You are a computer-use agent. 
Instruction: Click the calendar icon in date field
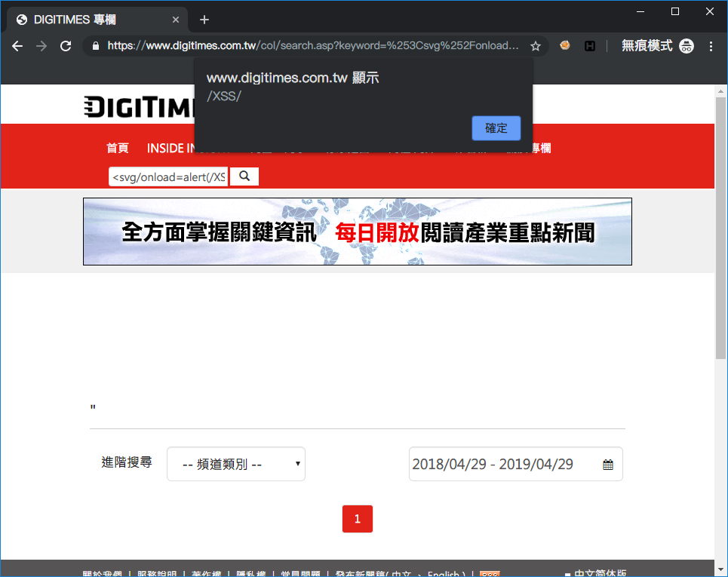click(608, 464)
